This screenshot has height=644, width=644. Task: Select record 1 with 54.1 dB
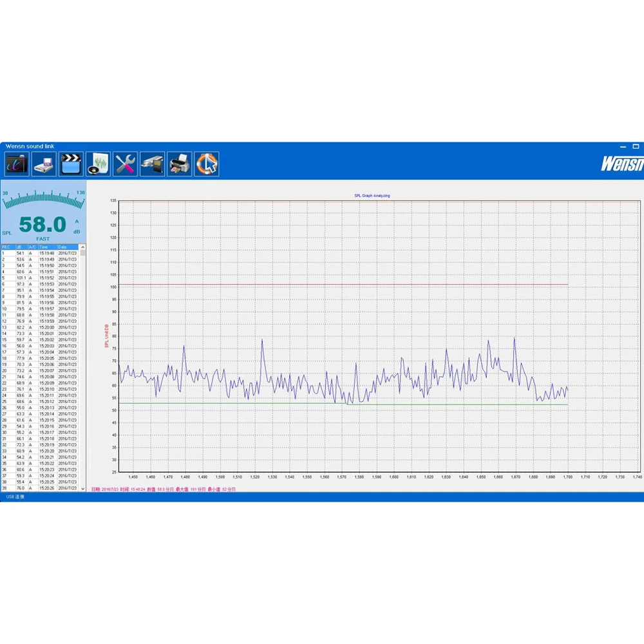(40, 253)
